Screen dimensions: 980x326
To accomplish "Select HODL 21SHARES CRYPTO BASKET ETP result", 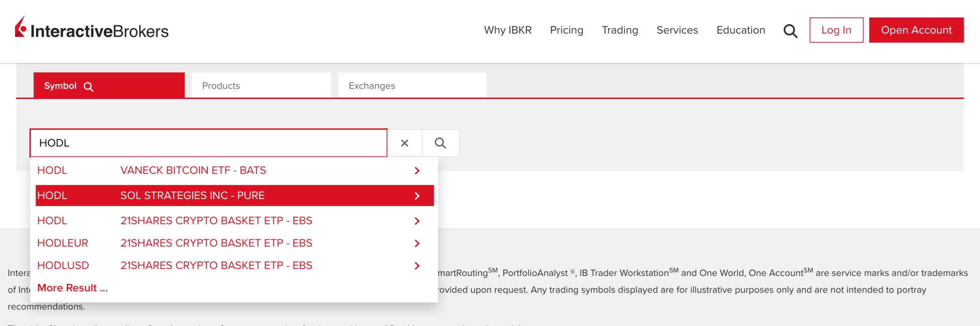I will [x=234, y=220].
